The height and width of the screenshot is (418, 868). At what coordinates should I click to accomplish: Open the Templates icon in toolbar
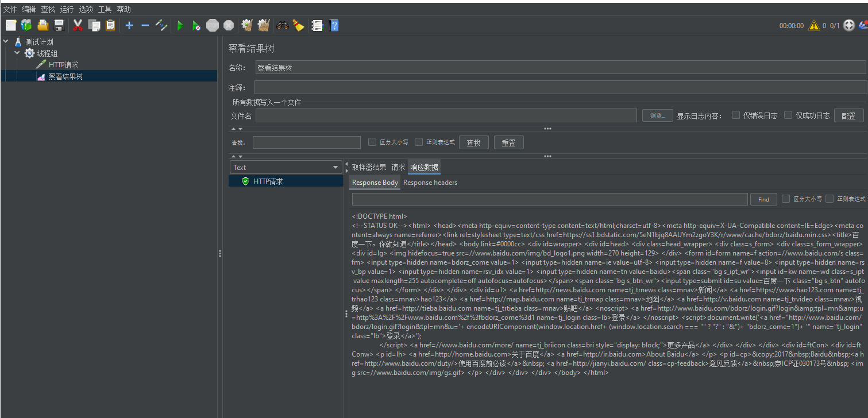coord(26,25)
